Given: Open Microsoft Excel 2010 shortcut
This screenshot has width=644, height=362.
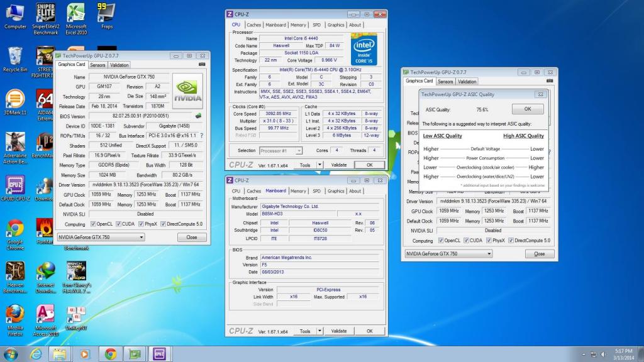Looking at the screenshot, I should 76,19.
